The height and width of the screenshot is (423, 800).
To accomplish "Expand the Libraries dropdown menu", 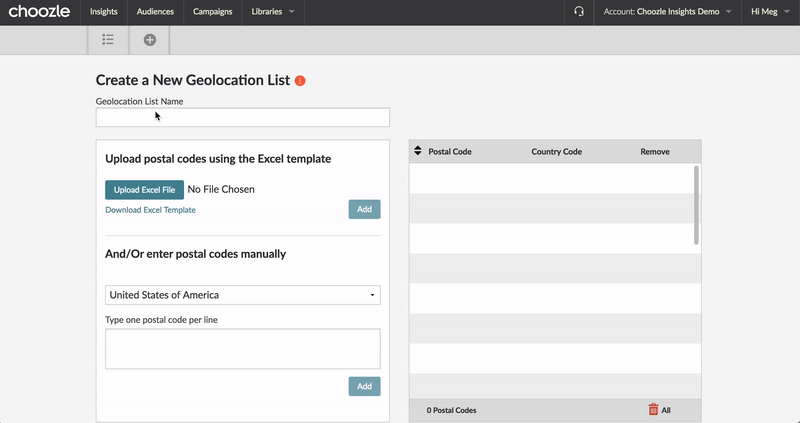I will pos(273,11).
